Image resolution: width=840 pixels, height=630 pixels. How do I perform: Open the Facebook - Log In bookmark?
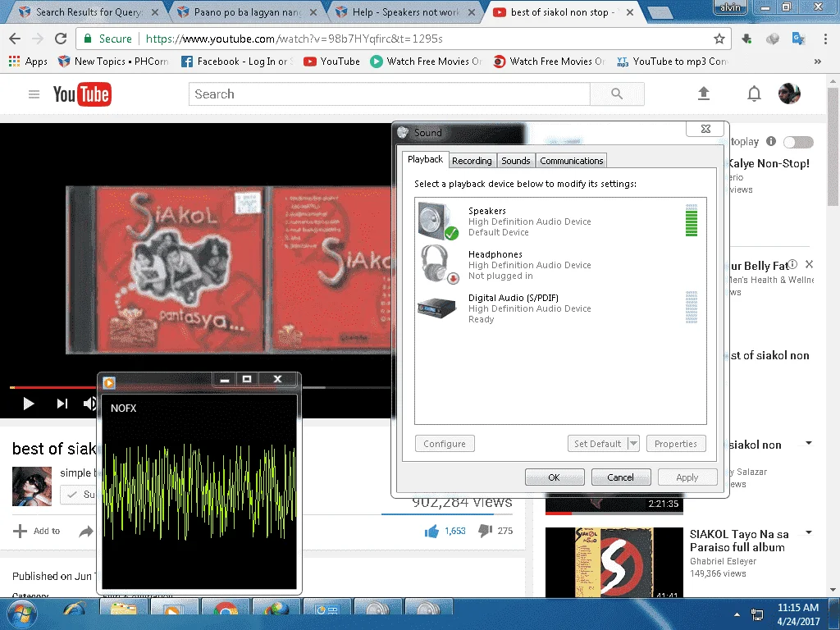pyautogui.click(x=237, y=62)
